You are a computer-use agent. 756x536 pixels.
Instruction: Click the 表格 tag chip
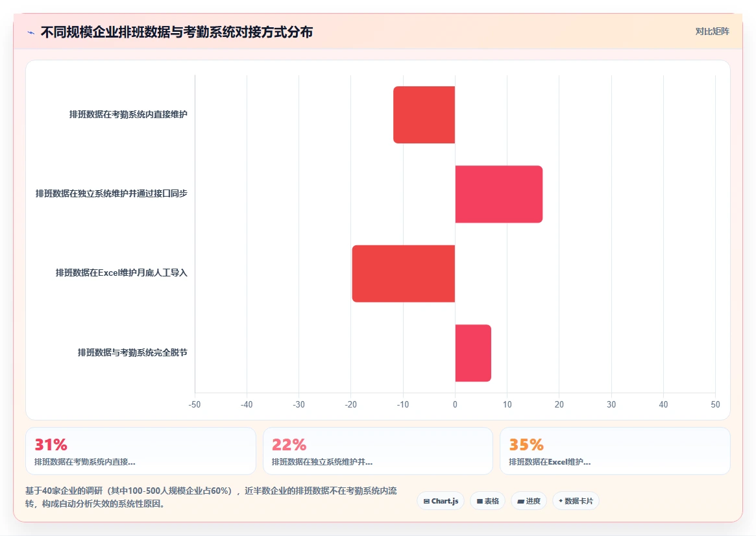[x=487, y=501]
